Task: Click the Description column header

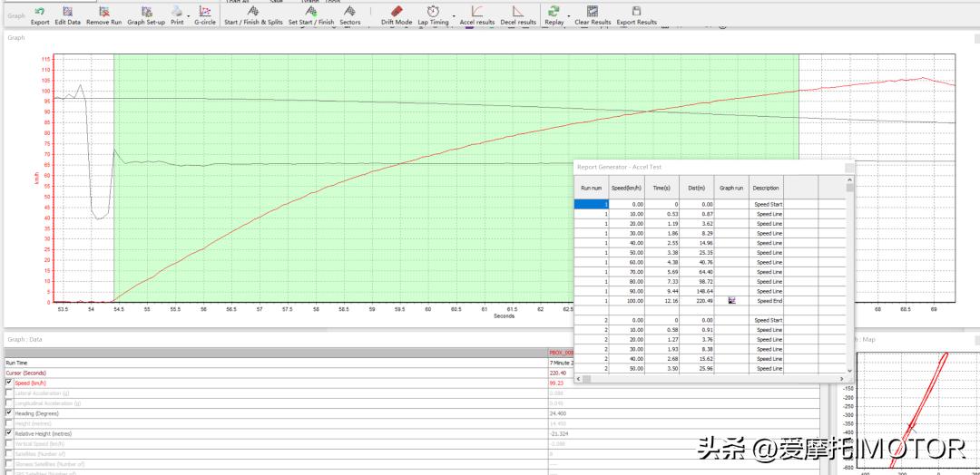Action: pyautogui.click(x=766, y=188)
